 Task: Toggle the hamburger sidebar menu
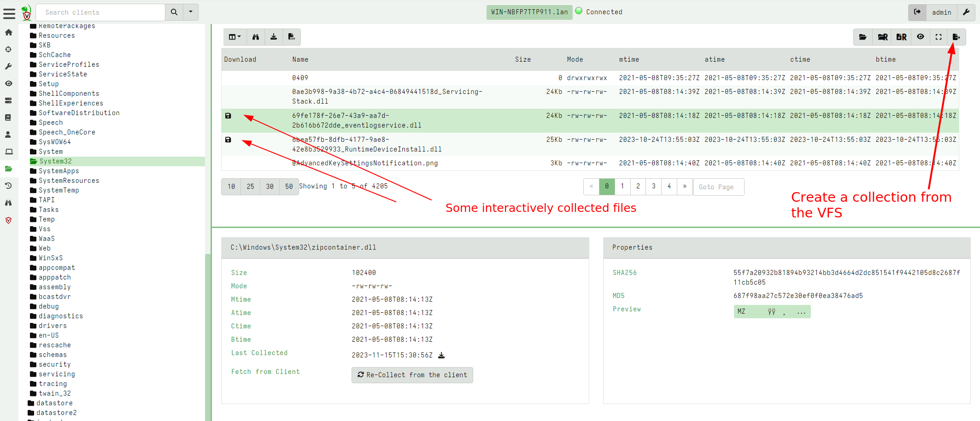[x=9, y=13]
